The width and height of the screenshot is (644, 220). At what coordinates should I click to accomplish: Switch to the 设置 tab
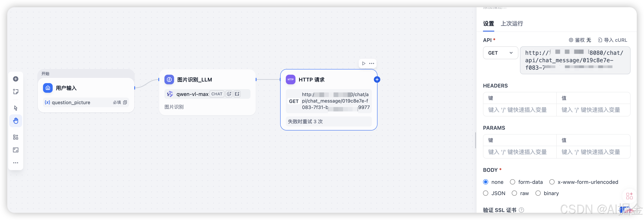coord(488,24)
